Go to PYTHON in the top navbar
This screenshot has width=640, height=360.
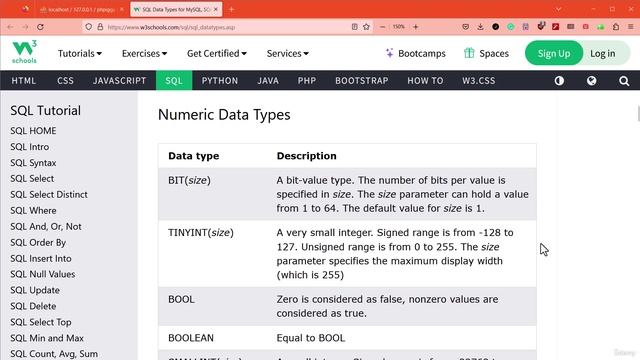[x=220, y=80]
